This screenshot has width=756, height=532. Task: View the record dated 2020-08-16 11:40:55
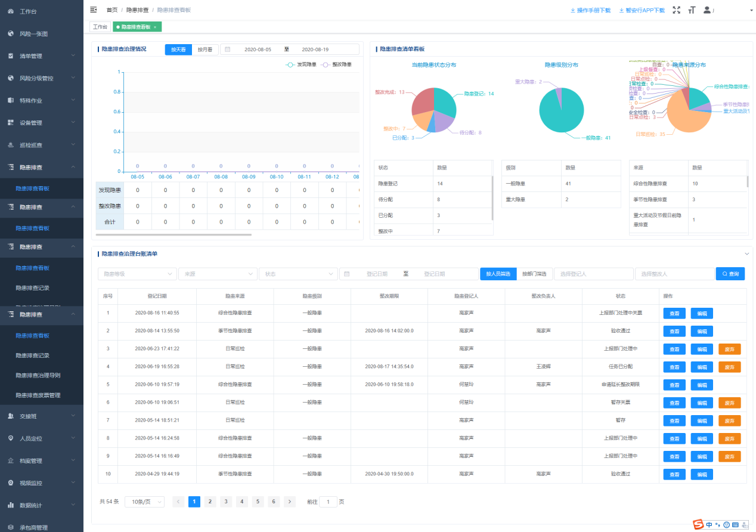point(674,313)
